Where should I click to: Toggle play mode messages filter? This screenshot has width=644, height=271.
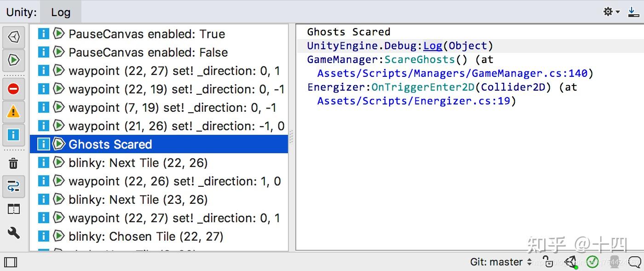point(14,60)
